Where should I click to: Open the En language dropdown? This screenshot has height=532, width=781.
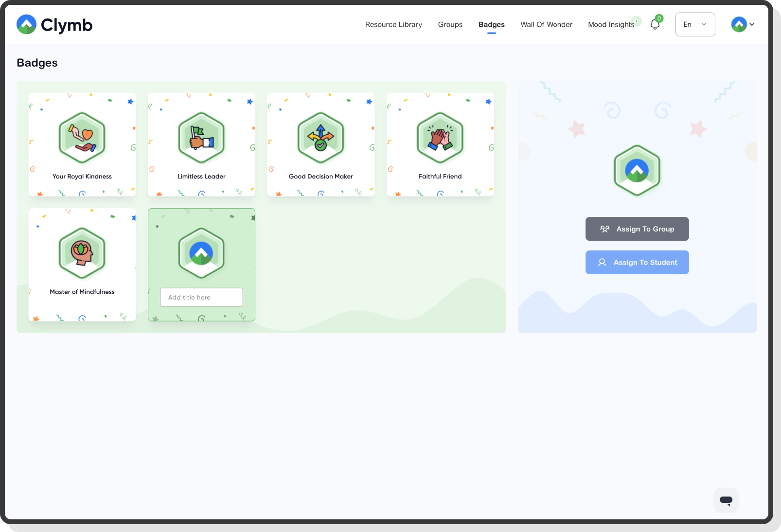[x=694, y=24]
